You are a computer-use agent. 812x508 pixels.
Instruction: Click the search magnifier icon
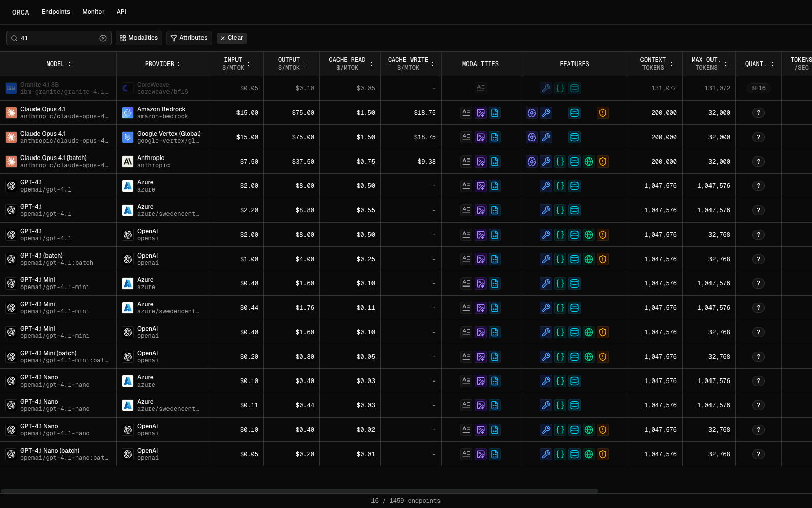point(14,38)
